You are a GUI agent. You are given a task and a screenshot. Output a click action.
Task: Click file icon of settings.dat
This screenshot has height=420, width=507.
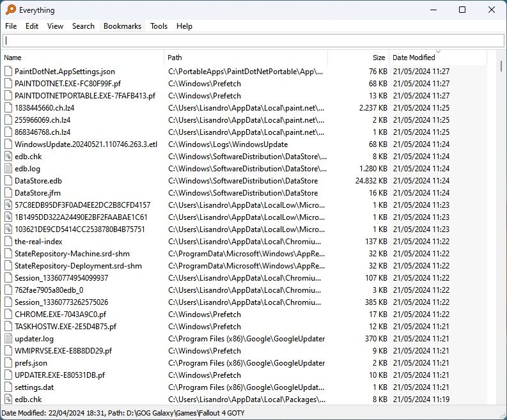pos(8,387)
